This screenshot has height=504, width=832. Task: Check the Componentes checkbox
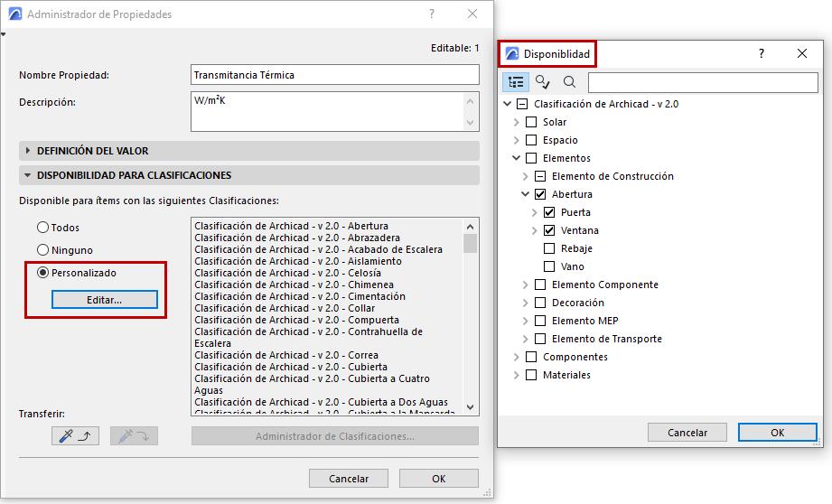point(531,357)
